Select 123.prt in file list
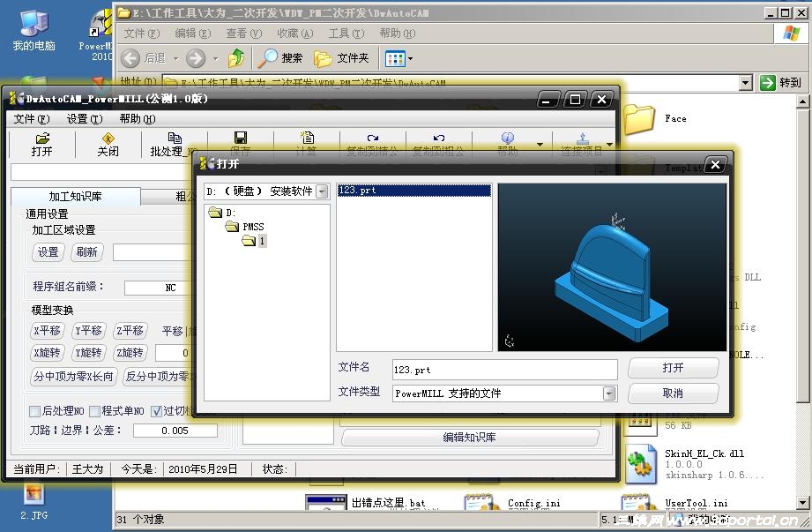This screenshot has width=812, height=532. tap(413, 190)
